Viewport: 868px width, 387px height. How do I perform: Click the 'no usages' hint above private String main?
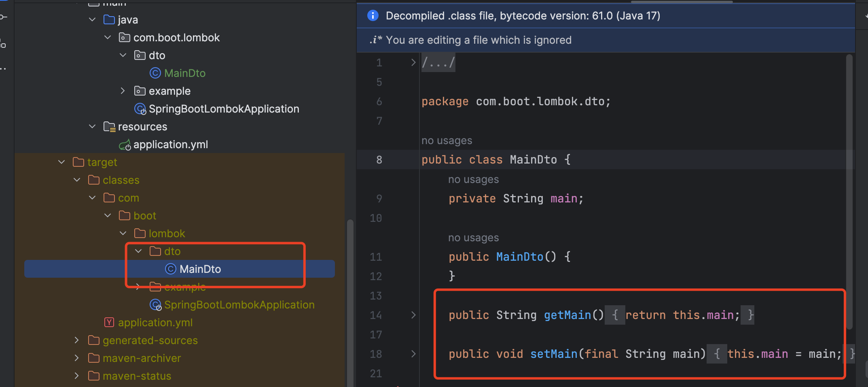pyautogui.click(x=473, y=179)
